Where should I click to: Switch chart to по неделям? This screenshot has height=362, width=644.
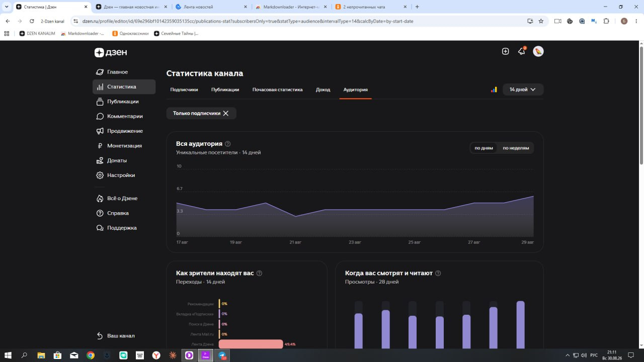(516, 148)
